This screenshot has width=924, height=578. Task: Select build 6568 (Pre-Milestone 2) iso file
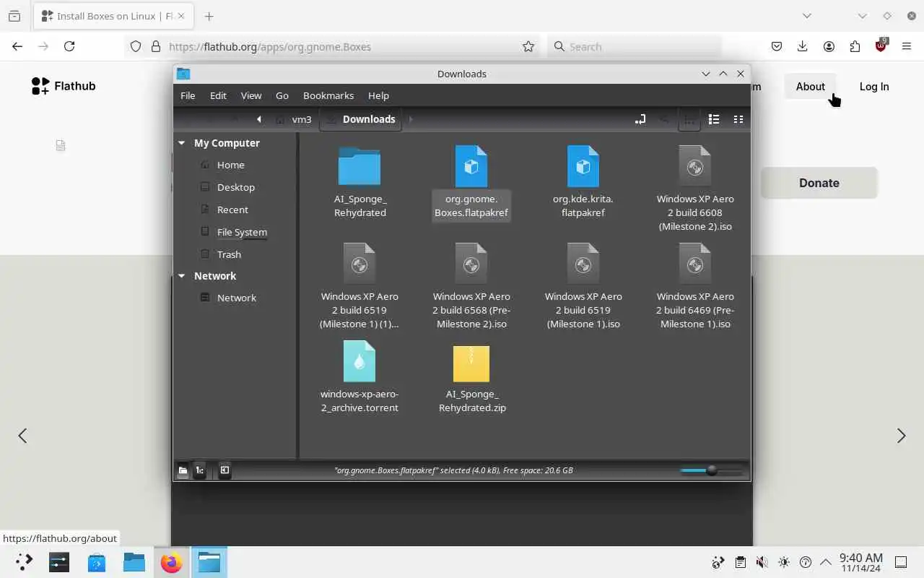471,264
